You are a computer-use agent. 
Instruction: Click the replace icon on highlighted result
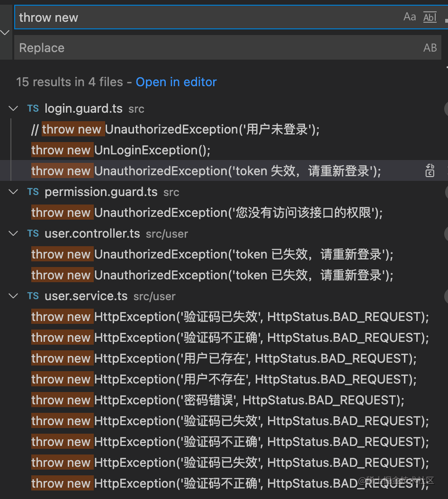430,171
